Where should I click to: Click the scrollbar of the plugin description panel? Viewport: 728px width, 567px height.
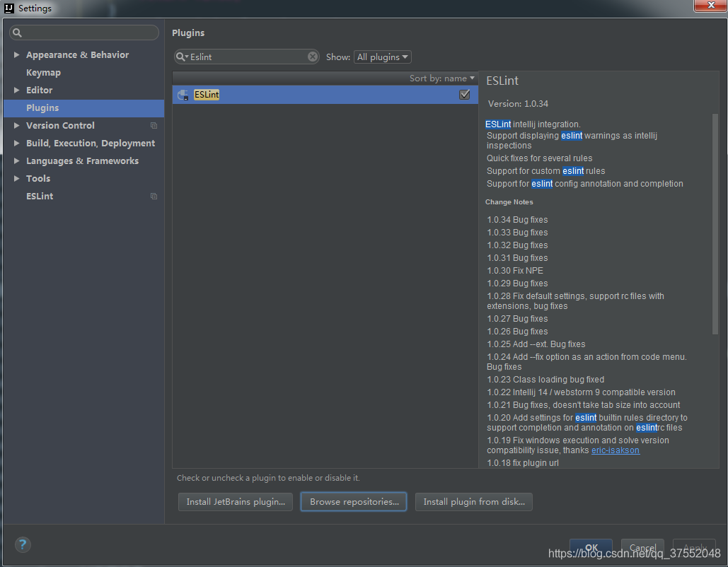click(x=715, y=212)
